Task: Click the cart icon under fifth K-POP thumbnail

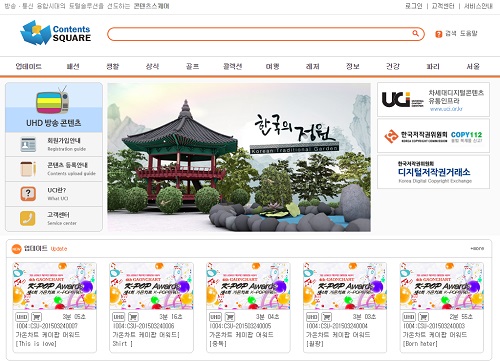Action: 424,317
